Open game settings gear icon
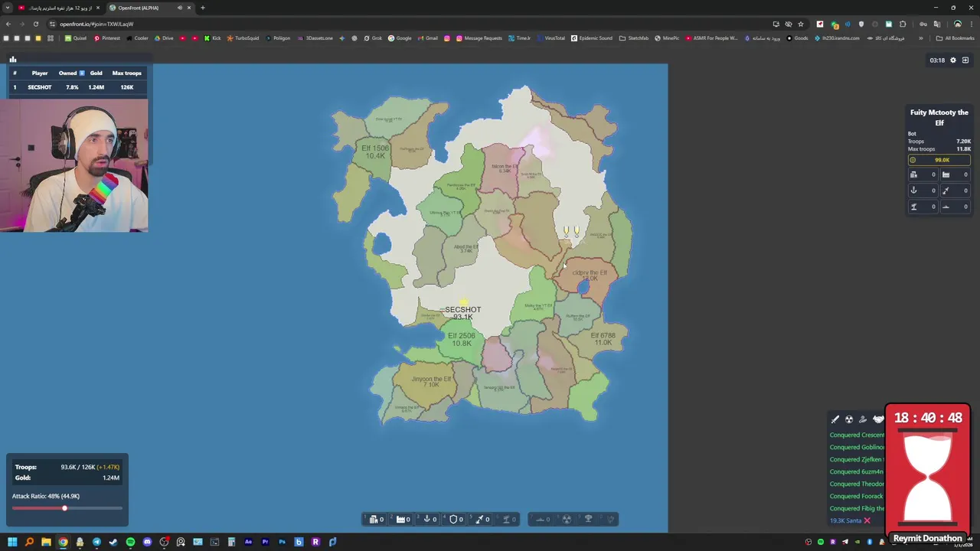 (x=953, y=60)
